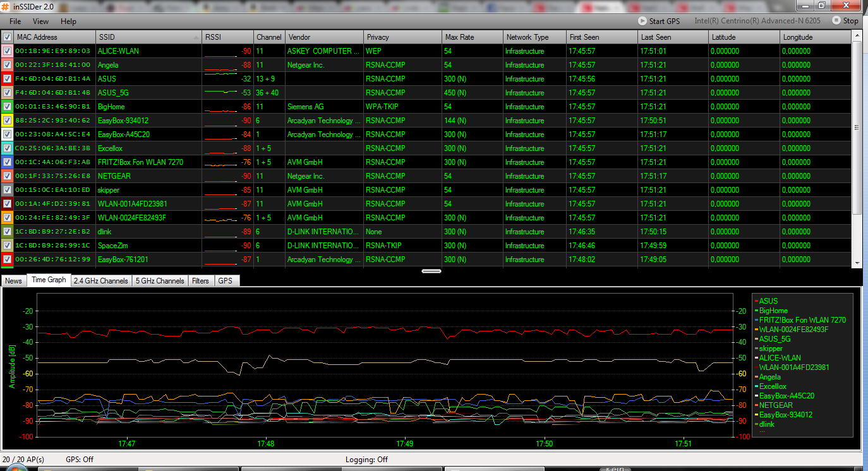This screenshot has height=471, width=868.
Task: Sort by the Privacy column header
Action: coord(402,37)
